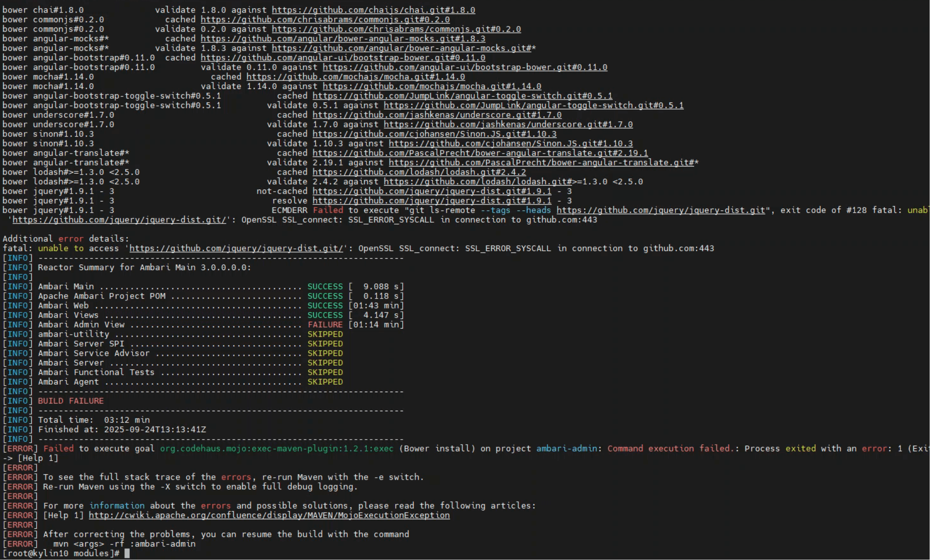Screen dimensions: 930x560
Task: Click the jquery-dist.git URL in the ECMDERR line
Action: click(661, 210)
